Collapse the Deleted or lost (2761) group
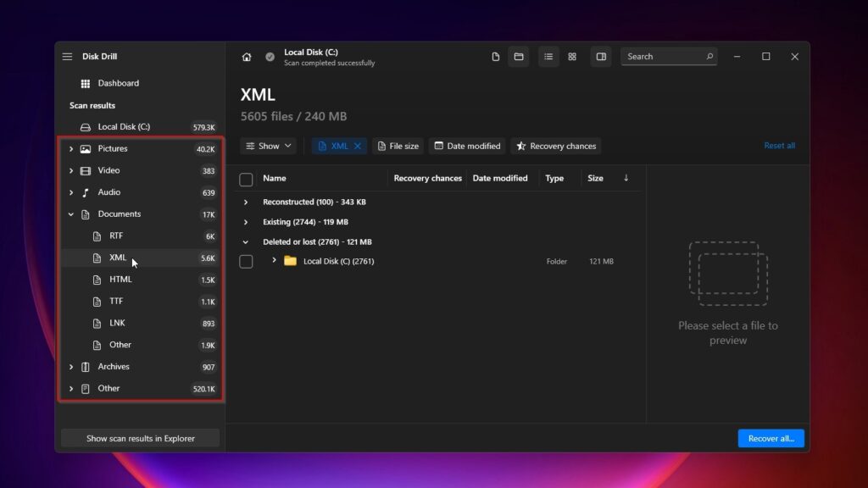The width and height of the screenshot is (868, 488). 246,242
